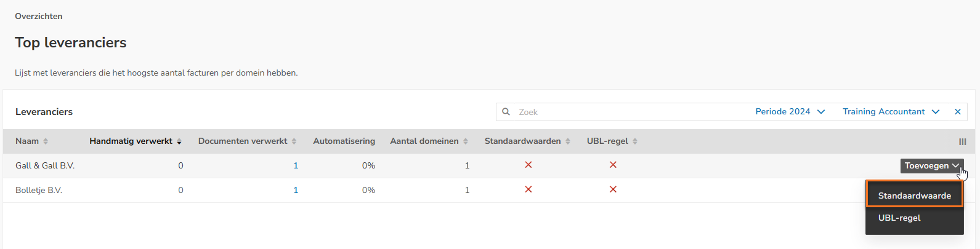The height and width of the screenshot is (249, 980).
Task: Sort by Naam column arrows
Action: click(46, 141)
